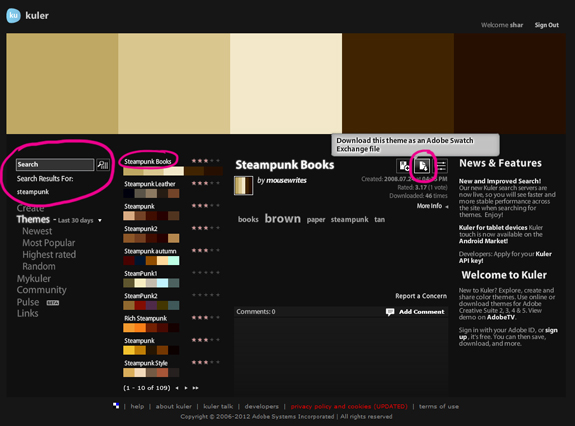Click the 'steampunk' tag
Image resolution: width=575 pixels, height=426 pixels.
(x=349, y=220)
